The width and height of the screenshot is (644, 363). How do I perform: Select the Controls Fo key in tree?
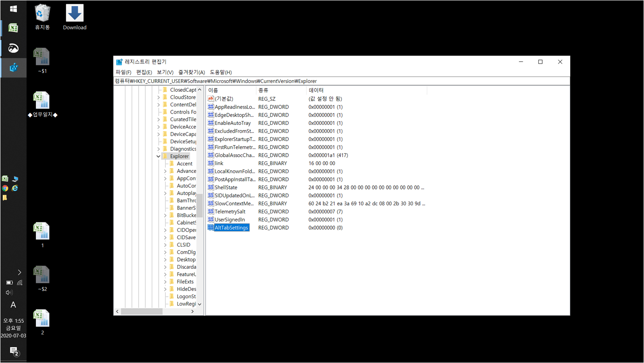point(183,112)
